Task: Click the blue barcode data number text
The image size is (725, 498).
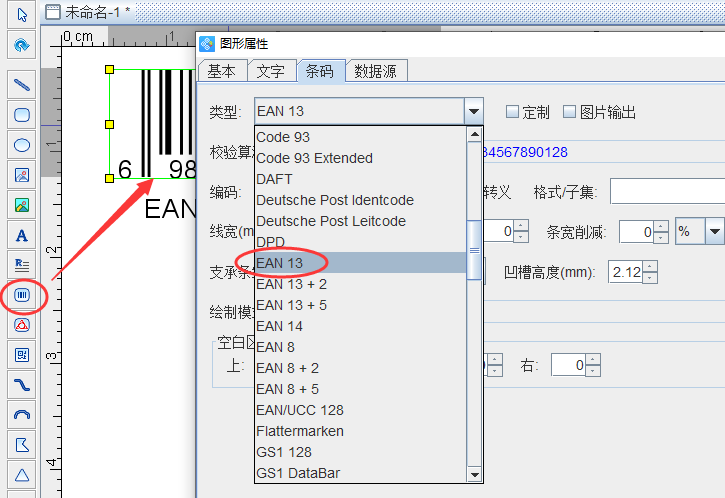Action: [525, 152]
